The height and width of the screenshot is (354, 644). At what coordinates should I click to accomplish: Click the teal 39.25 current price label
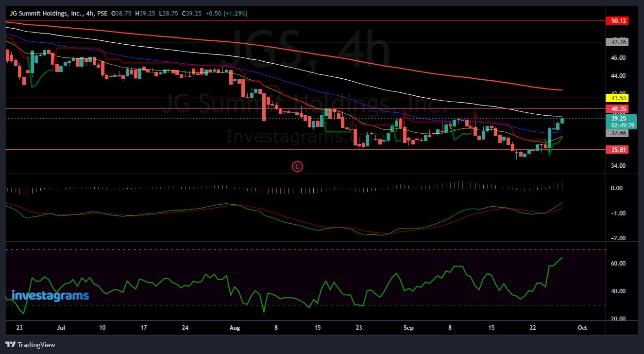[618, 119]
